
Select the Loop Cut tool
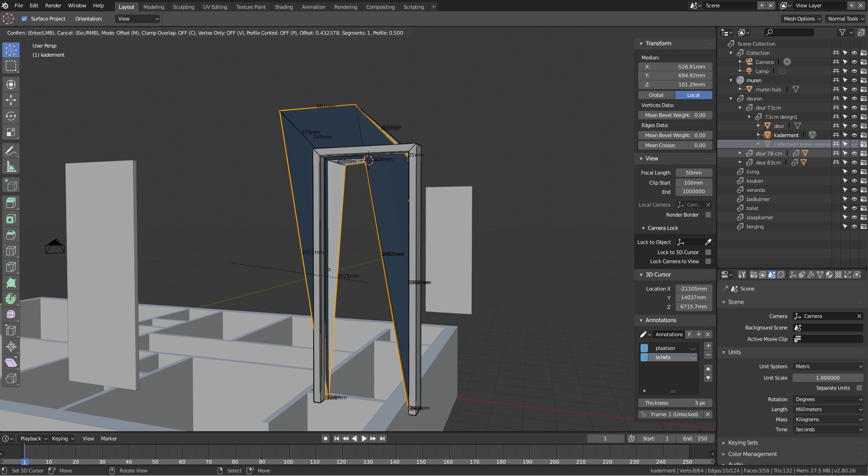click(x=11, y=251)
